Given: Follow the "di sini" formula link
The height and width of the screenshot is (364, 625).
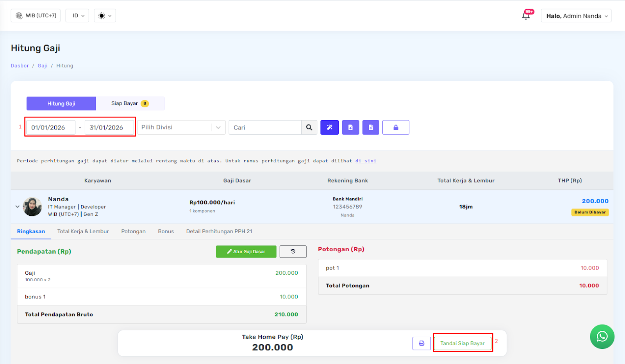Looking at the screenshot, I should (x=366, y=161).
